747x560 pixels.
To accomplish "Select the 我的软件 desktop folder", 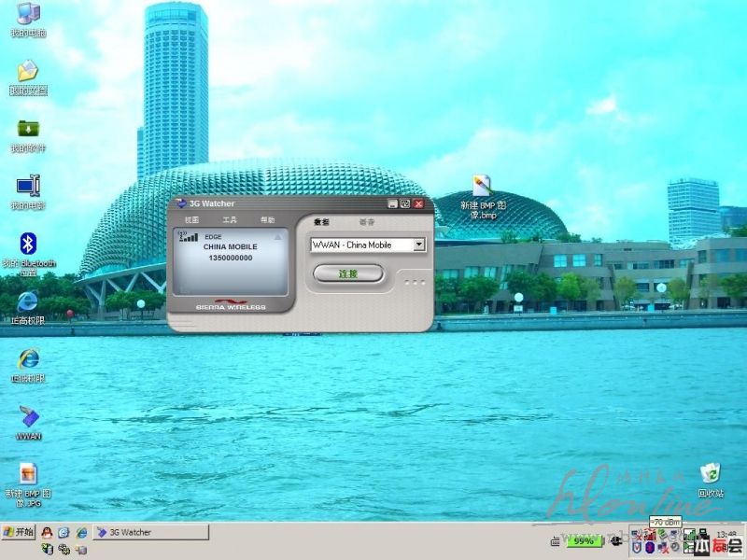I will (x=28, y=130).
